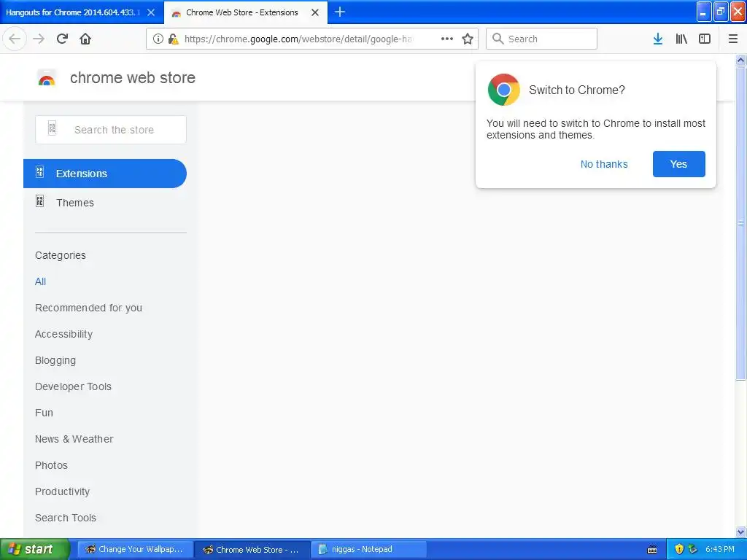
Task: Click the chrome web store title
Action: 133,77
